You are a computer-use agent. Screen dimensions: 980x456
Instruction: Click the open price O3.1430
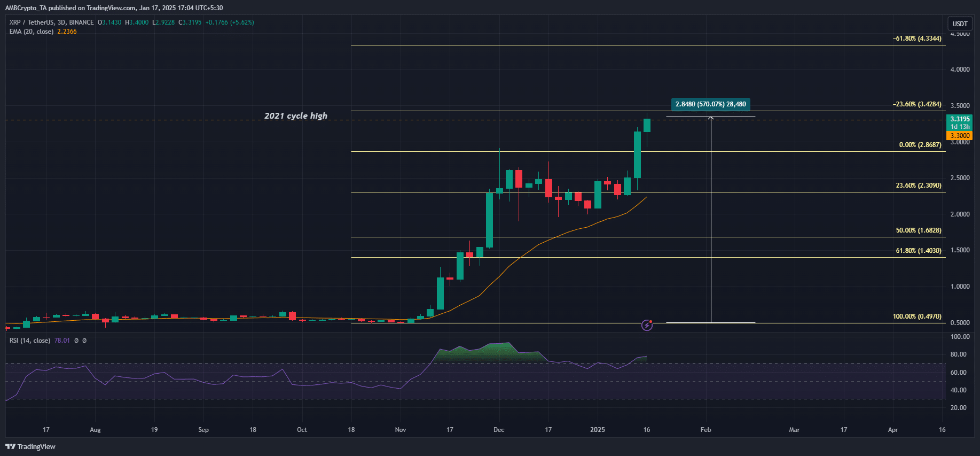point(109,22)
